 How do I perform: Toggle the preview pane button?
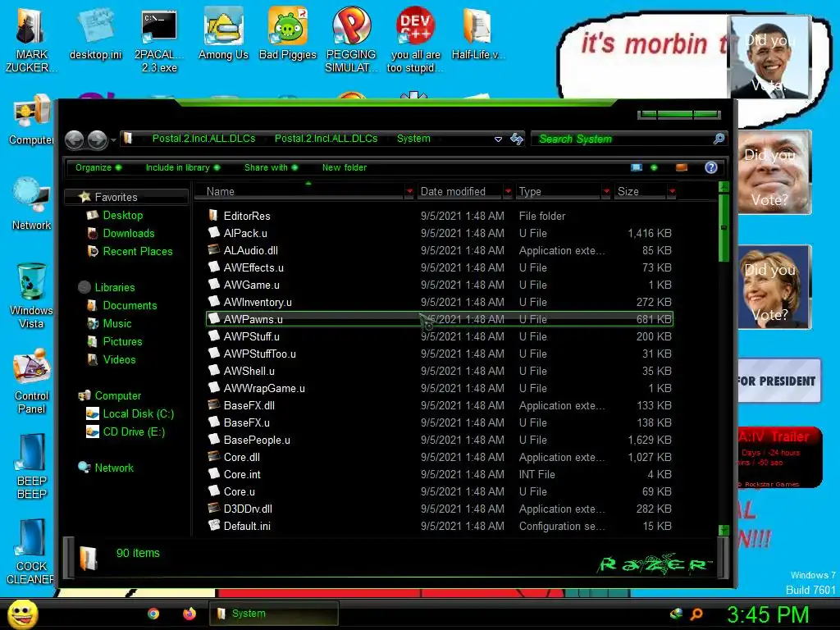coord(682,167)
